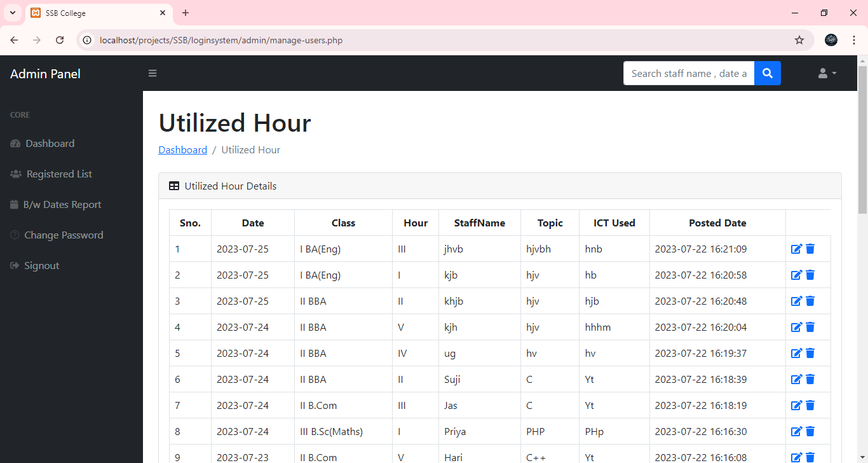Edit the record for staff jhvb

796,249
